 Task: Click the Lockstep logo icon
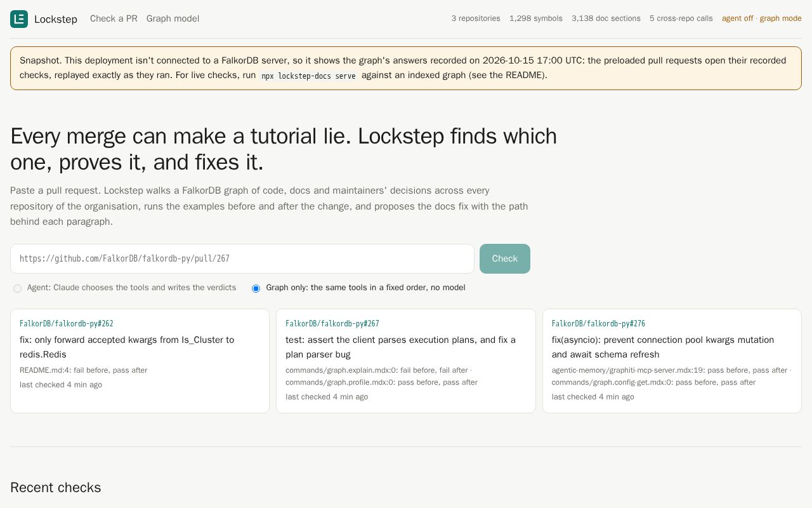(19, 19)
